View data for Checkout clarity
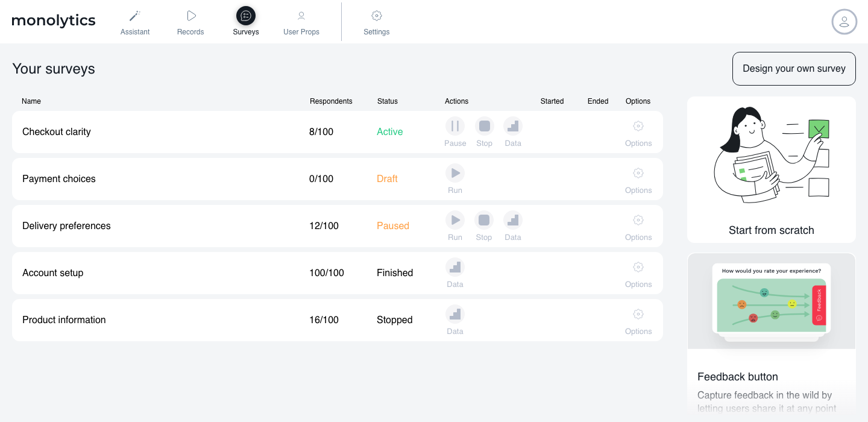 click(513, 126)
